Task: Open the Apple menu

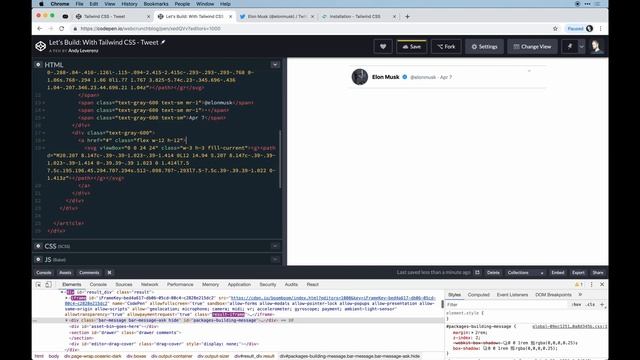Action: click(41, 4)
